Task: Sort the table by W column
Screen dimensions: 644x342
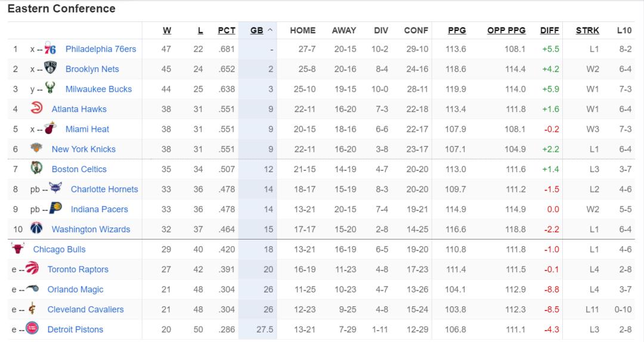Action: (x=167, y=30)
